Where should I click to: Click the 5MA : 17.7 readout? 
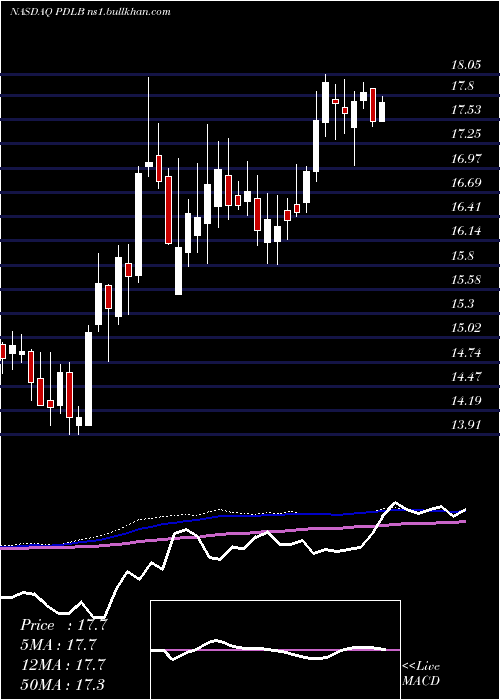58,645
